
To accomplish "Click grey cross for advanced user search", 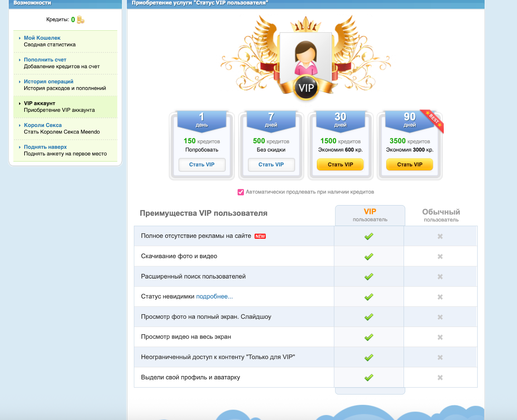I will [440, 277].
